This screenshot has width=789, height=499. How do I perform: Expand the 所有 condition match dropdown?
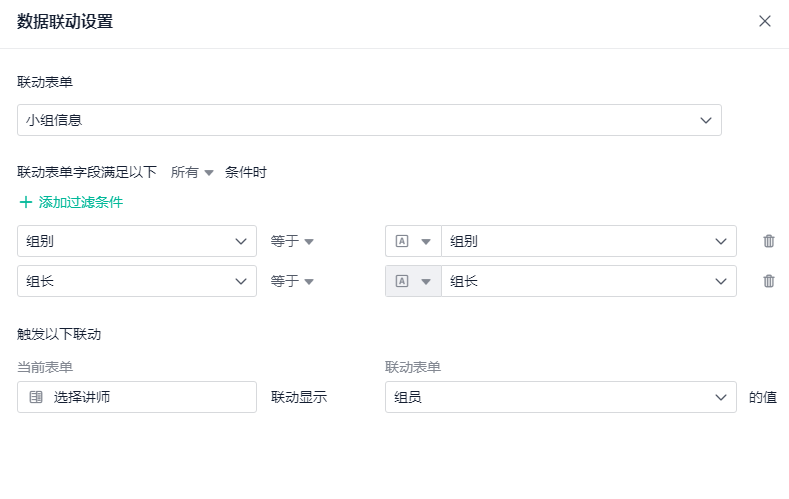click(x=192, y=172)
